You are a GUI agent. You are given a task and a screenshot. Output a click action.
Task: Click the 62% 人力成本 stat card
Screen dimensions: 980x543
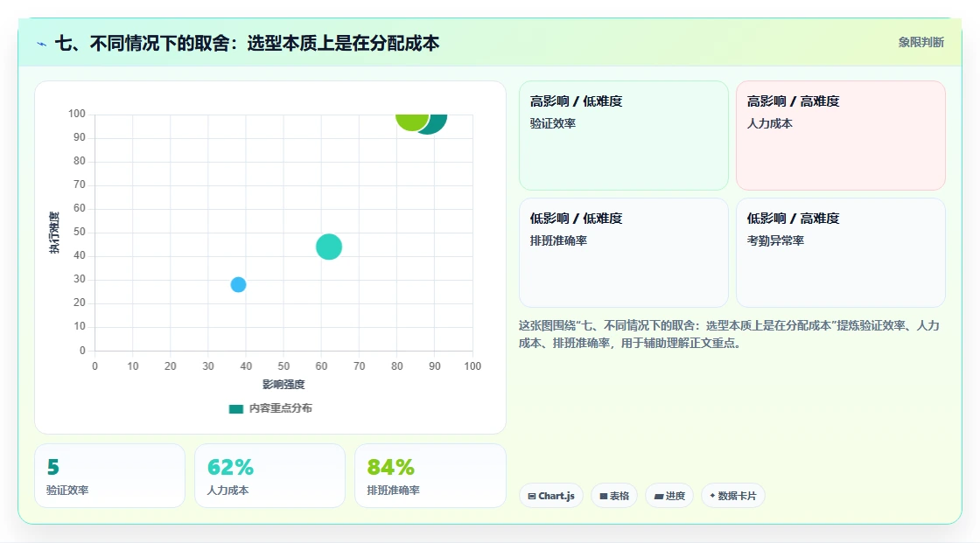click(270, 477)
